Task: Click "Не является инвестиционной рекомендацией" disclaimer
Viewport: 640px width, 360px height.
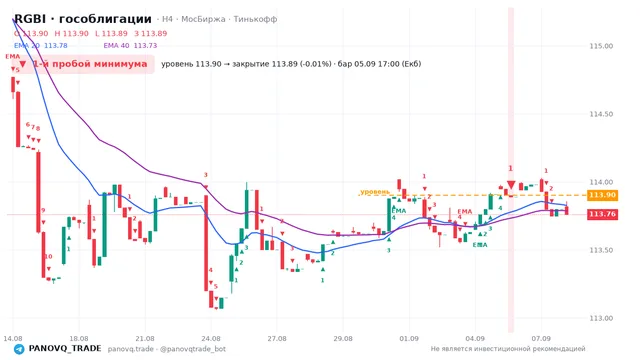Action: (508, 349)
